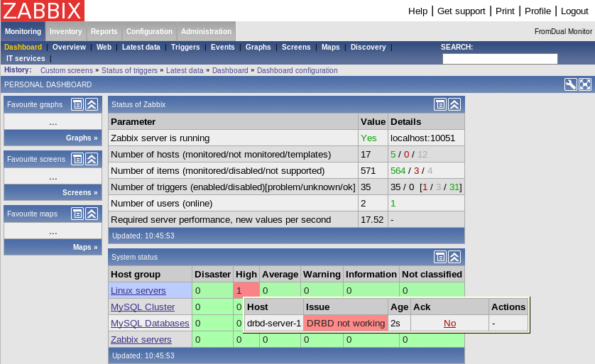Toggle fullscreen mode icon in dashboard header

[585, 84]
